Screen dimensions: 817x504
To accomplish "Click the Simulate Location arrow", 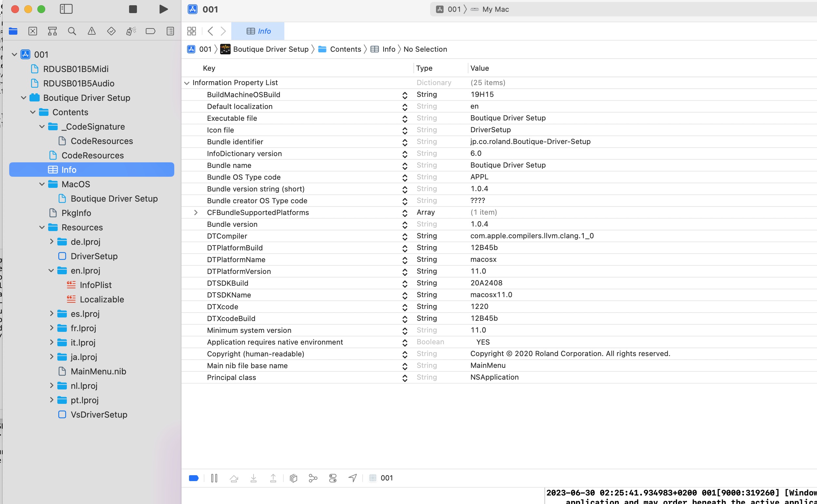I will coord(352,478).
